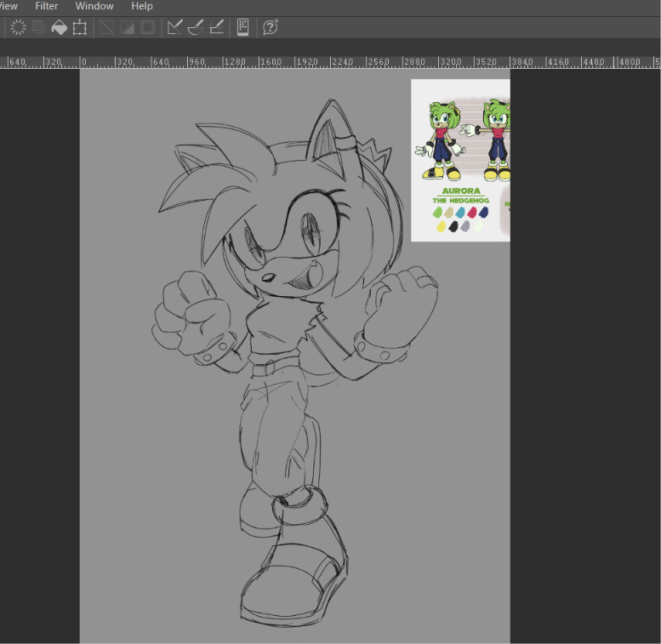Click the Clear (delete) command icon
Screen dimensions: 661x644
coord(18,27)
